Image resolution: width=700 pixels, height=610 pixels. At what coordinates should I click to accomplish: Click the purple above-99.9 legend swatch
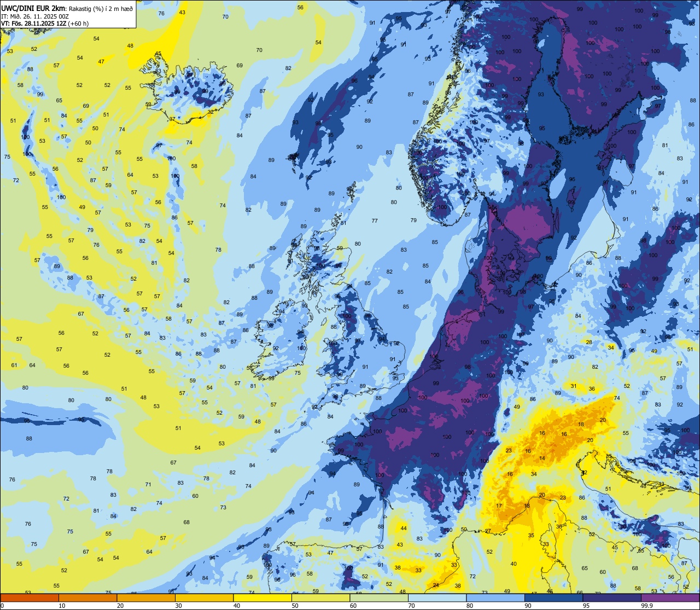[x=670, y=598]
